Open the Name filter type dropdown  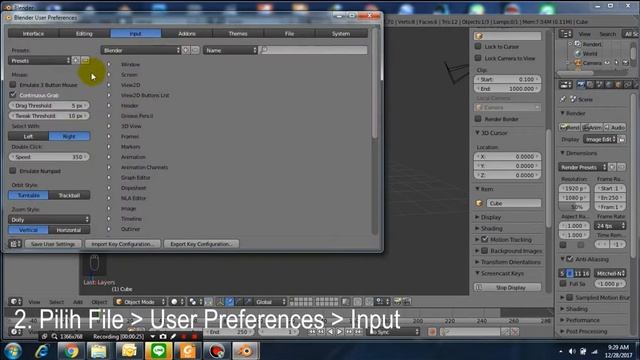[230, 50]
